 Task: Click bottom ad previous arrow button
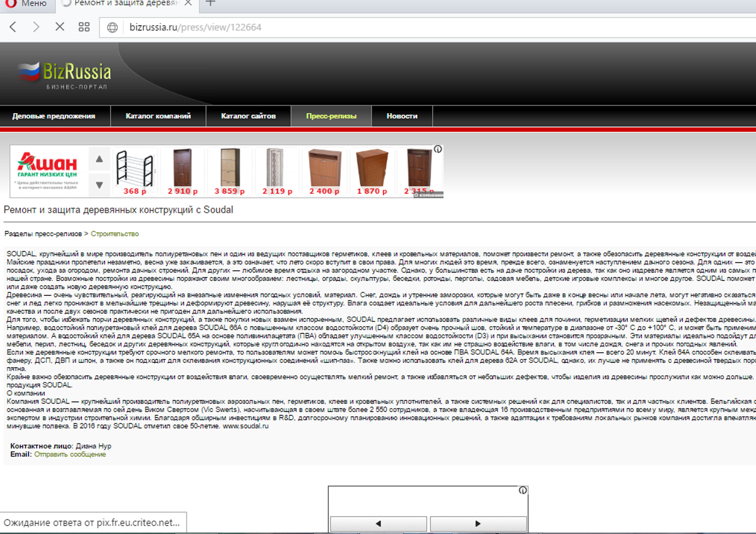[x=378, y=523]
